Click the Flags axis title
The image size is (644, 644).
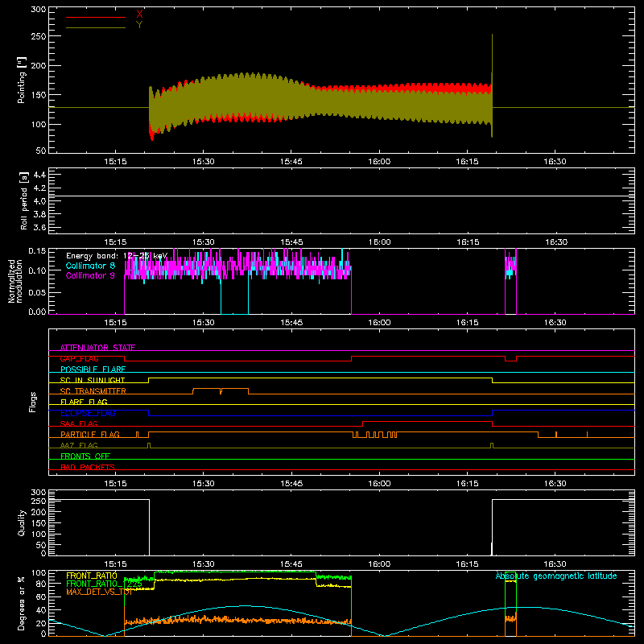tap(33, 402)
